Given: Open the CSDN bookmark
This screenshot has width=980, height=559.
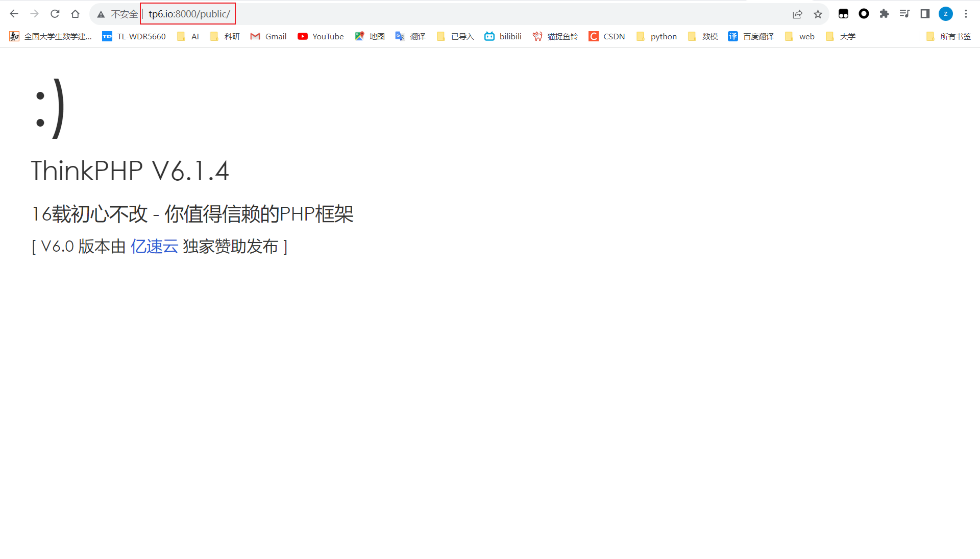Looking at the screenshot, I should pyautogui.click(x=607, y=36).
